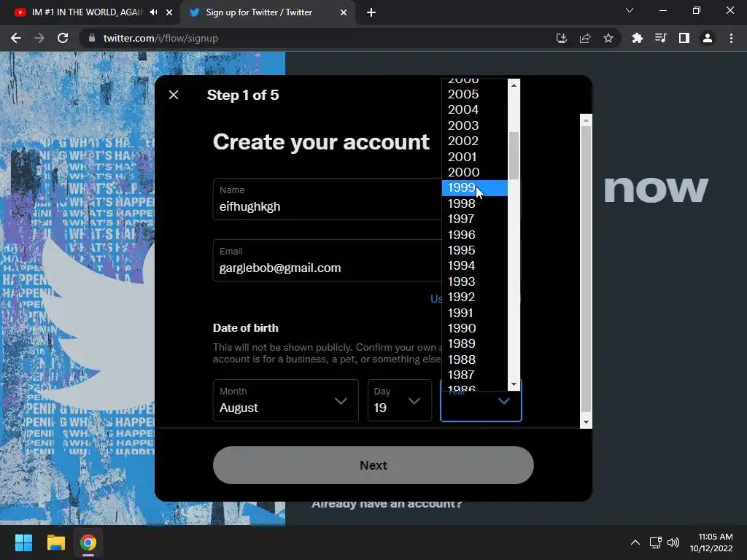Pick 1989 as birth year

coord(474,344)
